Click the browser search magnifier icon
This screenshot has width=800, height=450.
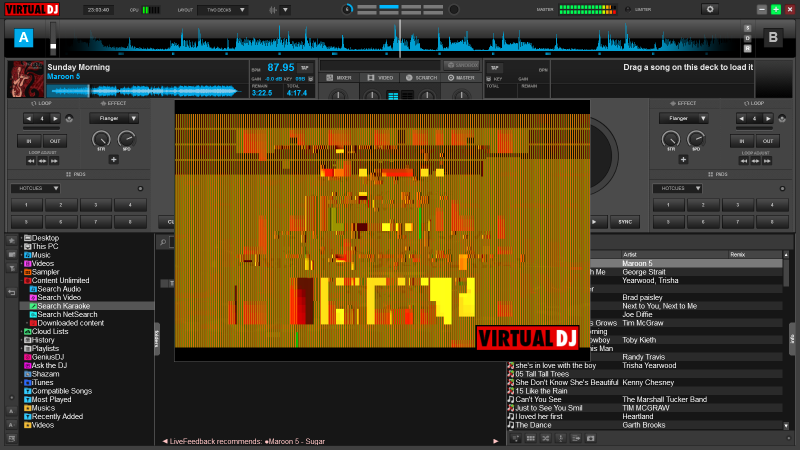163,242
